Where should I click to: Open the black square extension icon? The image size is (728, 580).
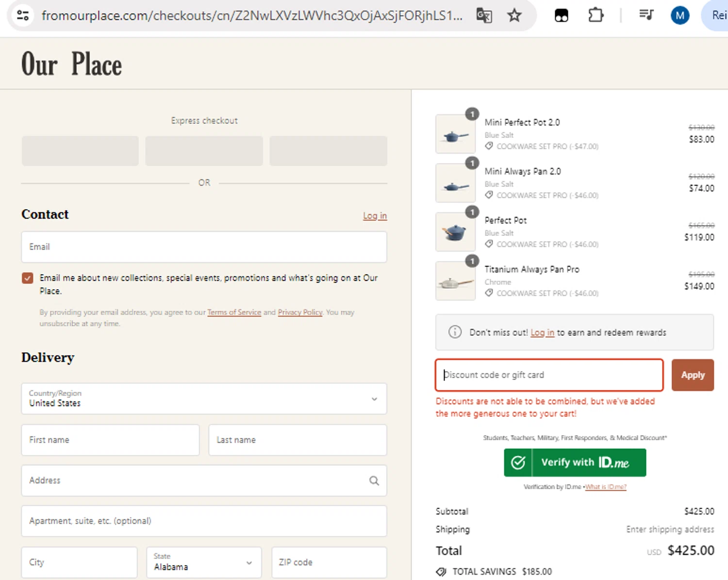[x=562, y=16]
